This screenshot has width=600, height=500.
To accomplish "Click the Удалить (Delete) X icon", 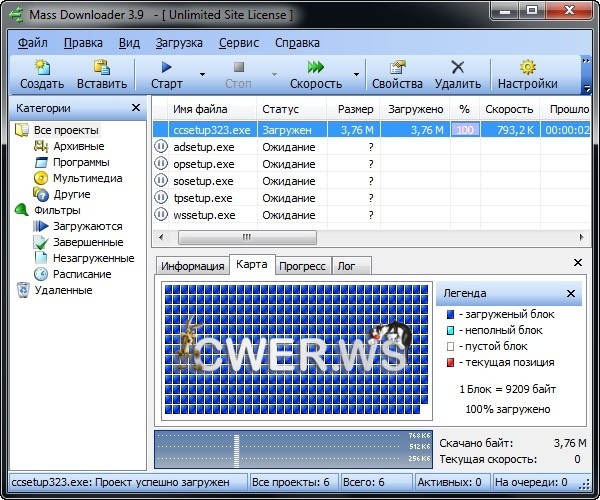I will click(x=458, y=68).
